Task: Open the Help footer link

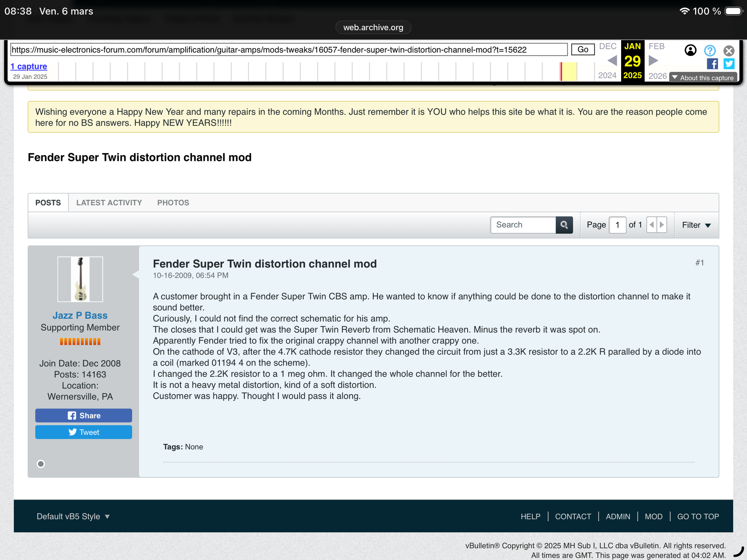Action: [531, 516]
